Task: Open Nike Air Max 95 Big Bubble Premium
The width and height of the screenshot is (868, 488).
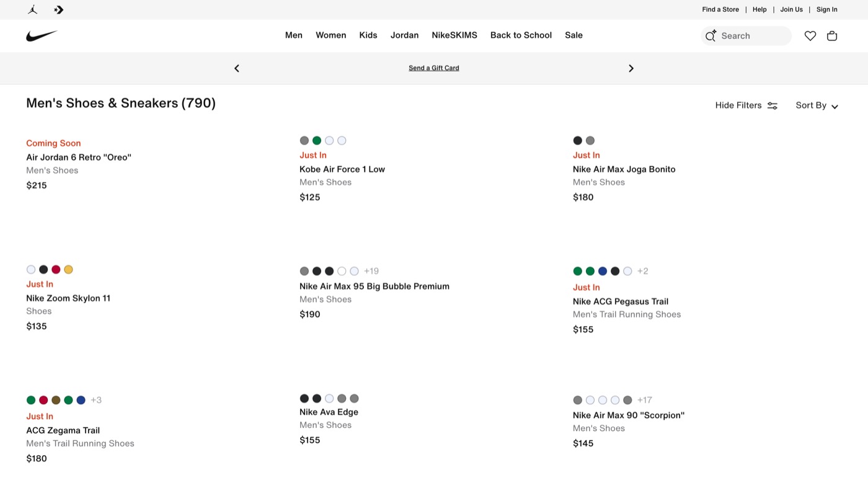Action: (x=374, y=286)
